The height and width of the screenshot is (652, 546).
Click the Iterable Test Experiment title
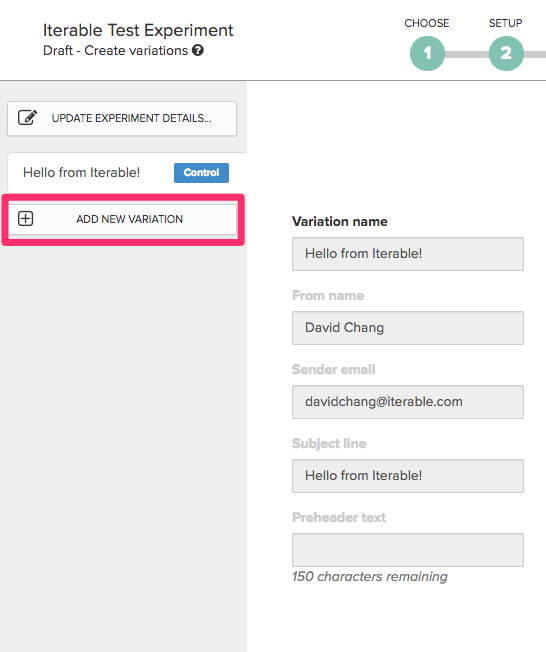(x=138, y=30)
